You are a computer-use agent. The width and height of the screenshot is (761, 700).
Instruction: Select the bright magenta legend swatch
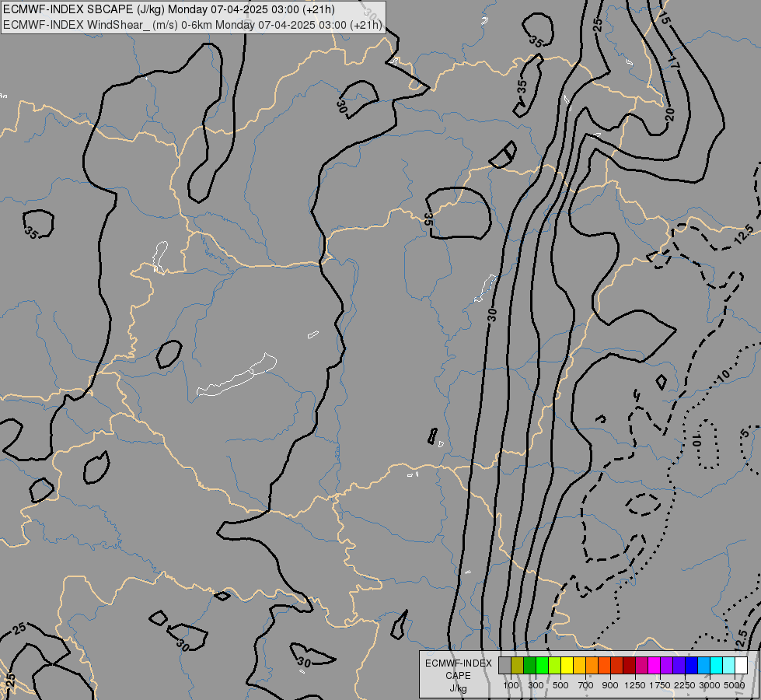(655, 665)
